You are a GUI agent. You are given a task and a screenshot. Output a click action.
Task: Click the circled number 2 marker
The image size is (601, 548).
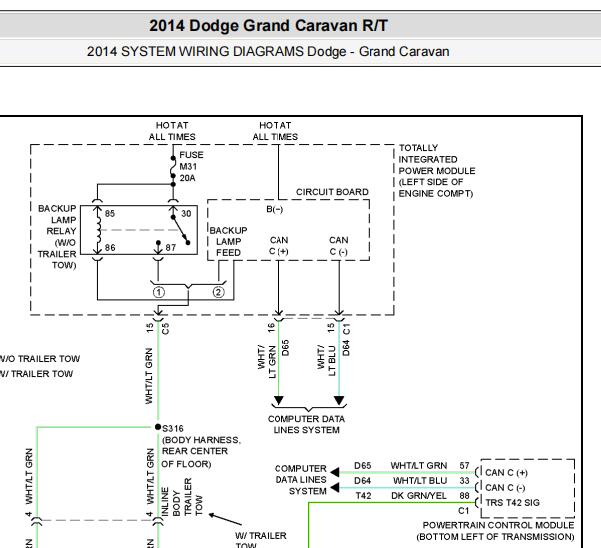click(218, 292)
